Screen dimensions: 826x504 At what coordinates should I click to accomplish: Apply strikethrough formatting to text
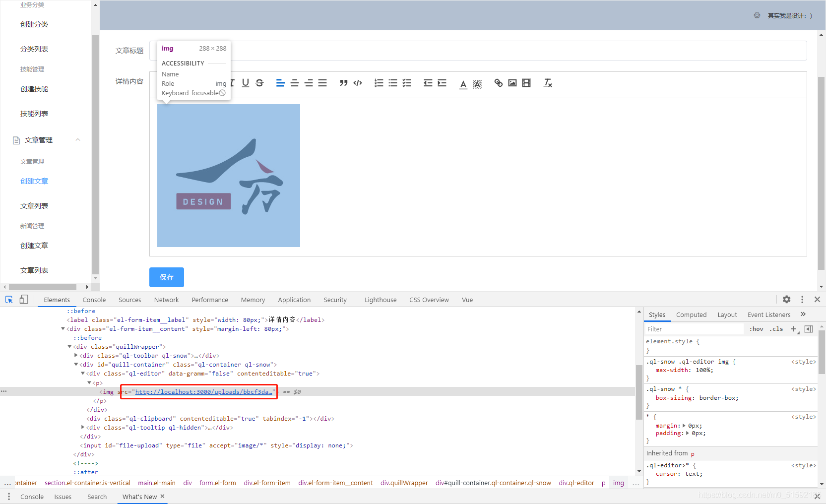pyautogui.click(x=259, y=83)
